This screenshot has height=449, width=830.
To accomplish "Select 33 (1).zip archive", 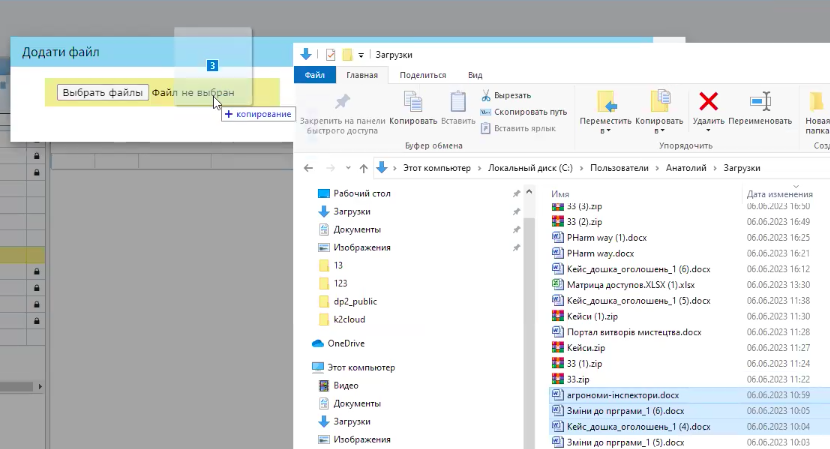I will [584, 364].
